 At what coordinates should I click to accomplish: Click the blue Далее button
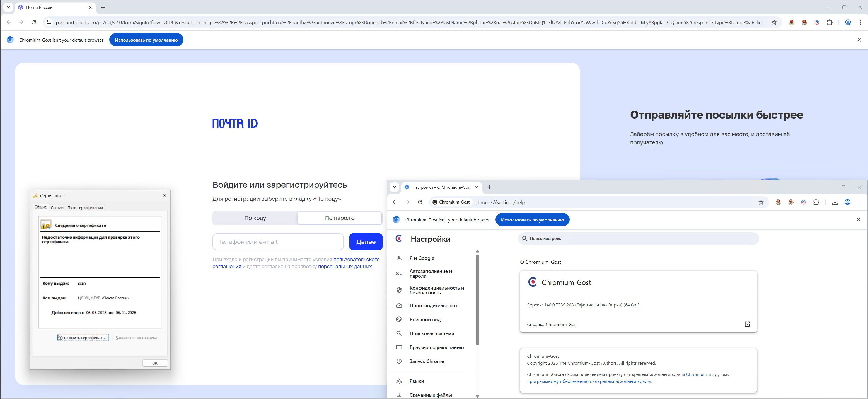pos(366,242)
